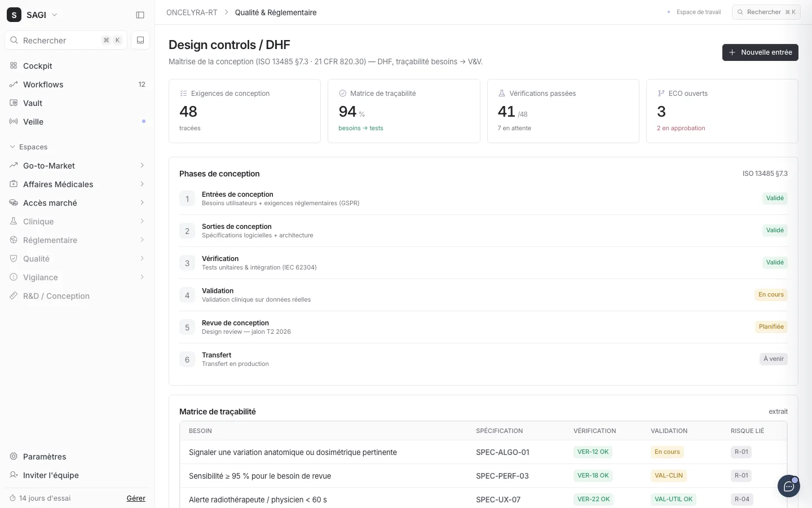Open the chat support bubble

[789, 486]
